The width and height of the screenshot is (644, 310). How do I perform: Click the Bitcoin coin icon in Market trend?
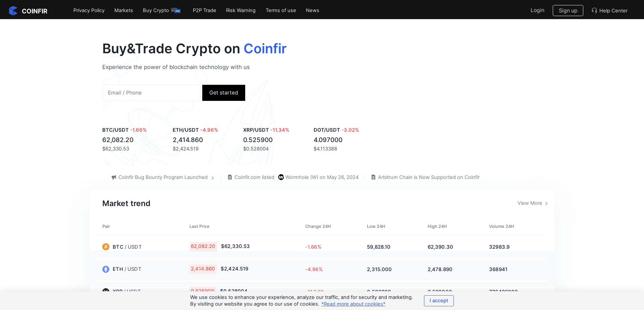click(x=106, y=247)
